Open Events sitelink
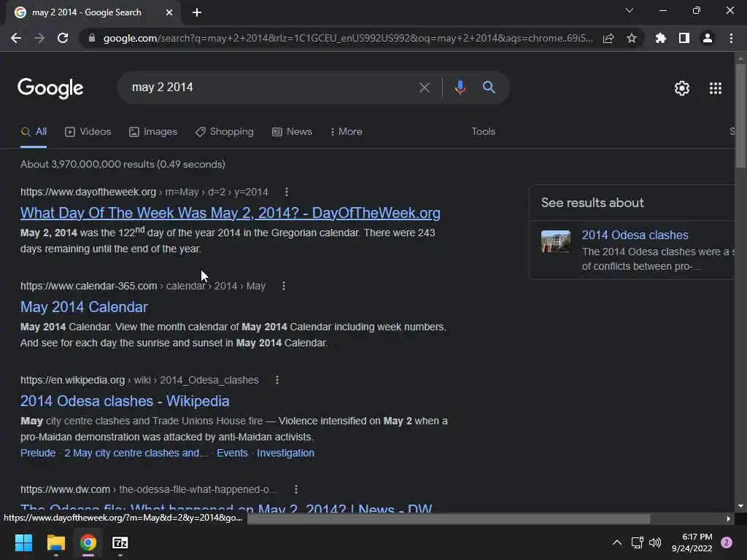This screenshot has height=560, width=747. click(232, 453)
